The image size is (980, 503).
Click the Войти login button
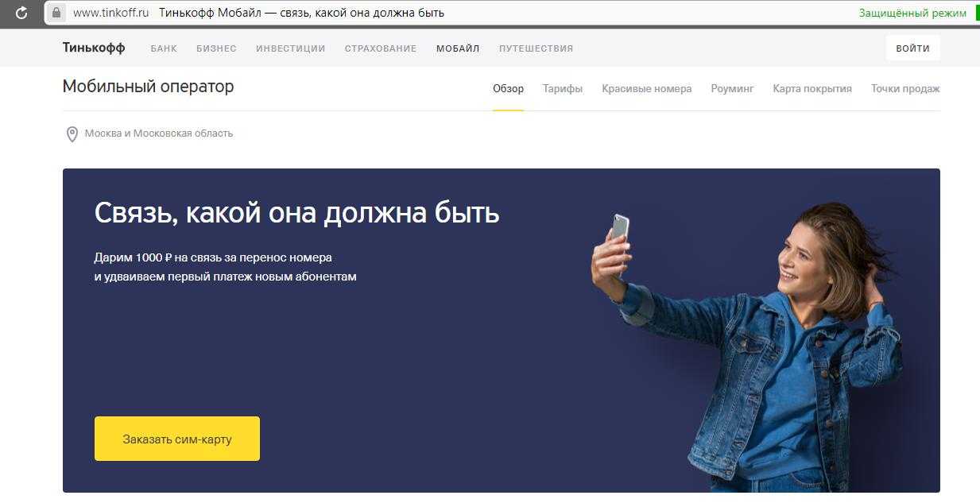point(913,48)
